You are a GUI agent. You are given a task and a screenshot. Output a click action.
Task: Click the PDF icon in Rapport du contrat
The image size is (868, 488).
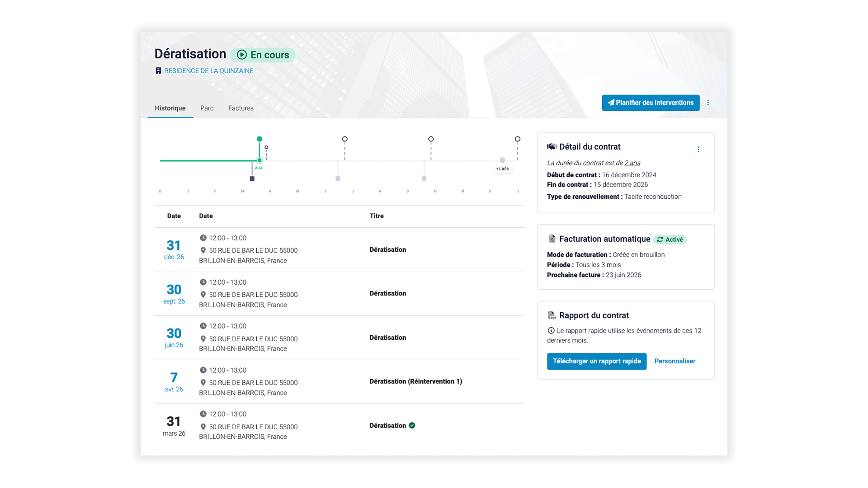[552, 315]
